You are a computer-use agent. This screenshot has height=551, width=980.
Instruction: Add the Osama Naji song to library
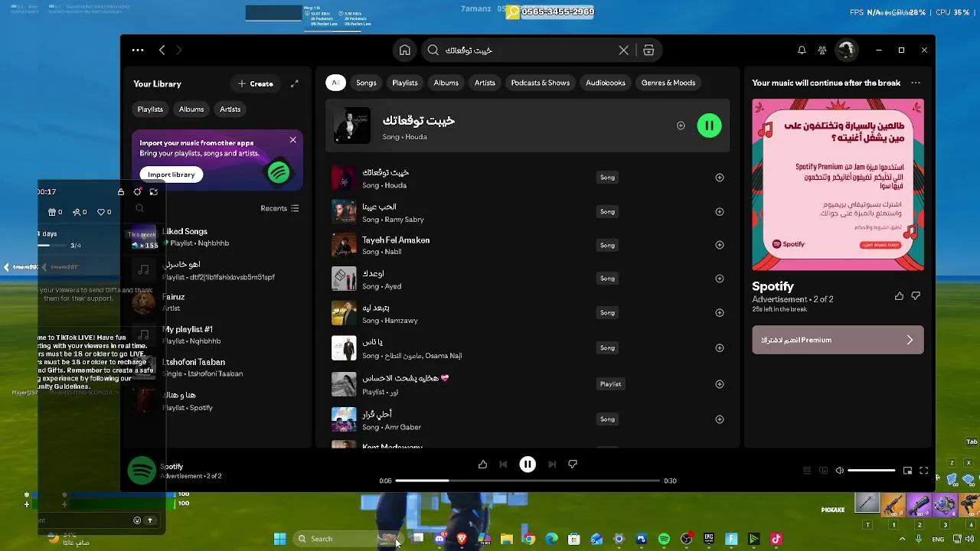(x=720, y=348)
